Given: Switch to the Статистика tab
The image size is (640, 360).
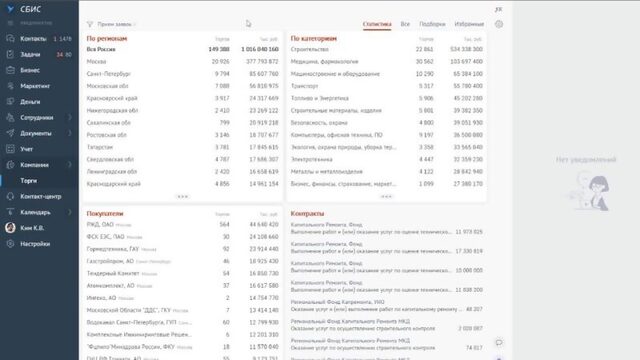Looking at the screenshot, I should [377, 24].
